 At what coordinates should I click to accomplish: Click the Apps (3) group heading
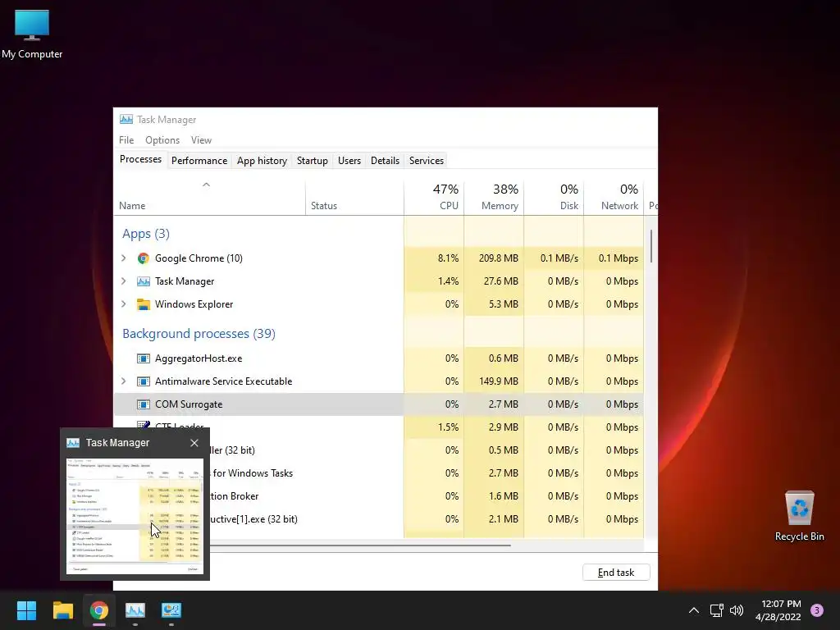(x=146, y=234)
